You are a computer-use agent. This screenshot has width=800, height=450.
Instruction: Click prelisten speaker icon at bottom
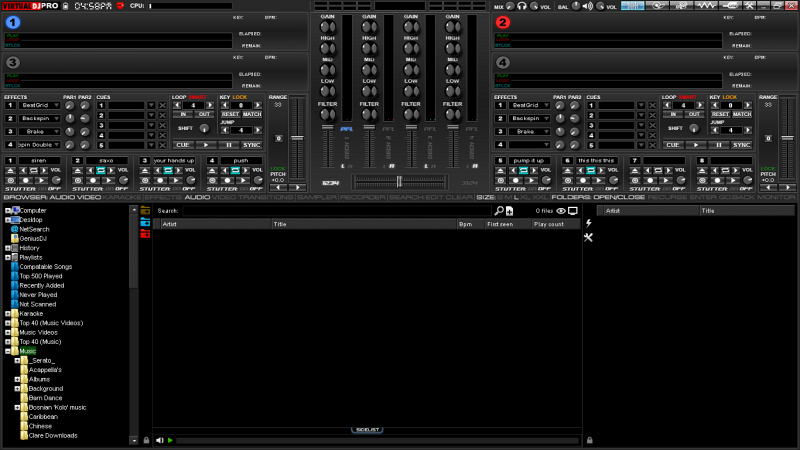[x=160, y=440]
